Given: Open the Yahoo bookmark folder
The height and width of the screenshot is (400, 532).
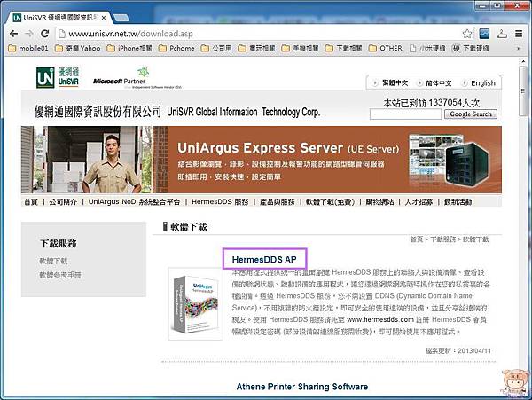Looking at the screenshot, I should 78,48.
